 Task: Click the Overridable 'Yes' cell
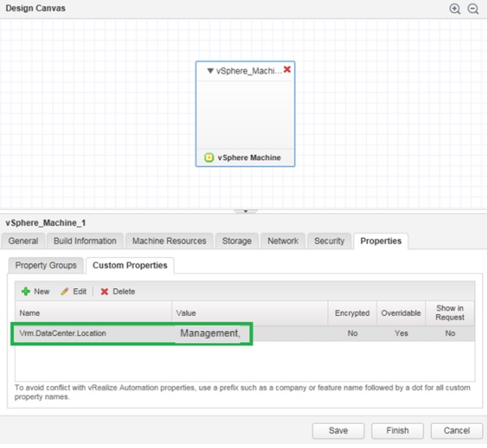[401, 334]
